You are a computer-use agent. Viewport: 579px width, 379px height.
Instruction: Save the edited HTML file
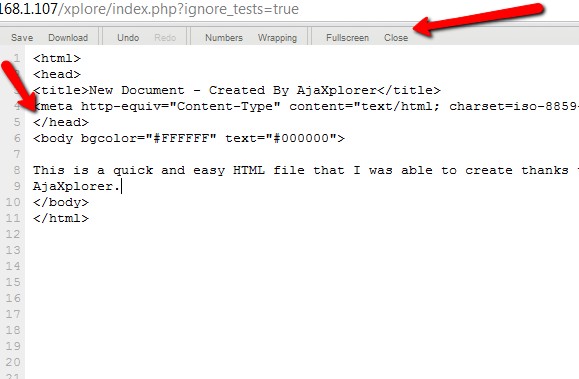(22, 38)
